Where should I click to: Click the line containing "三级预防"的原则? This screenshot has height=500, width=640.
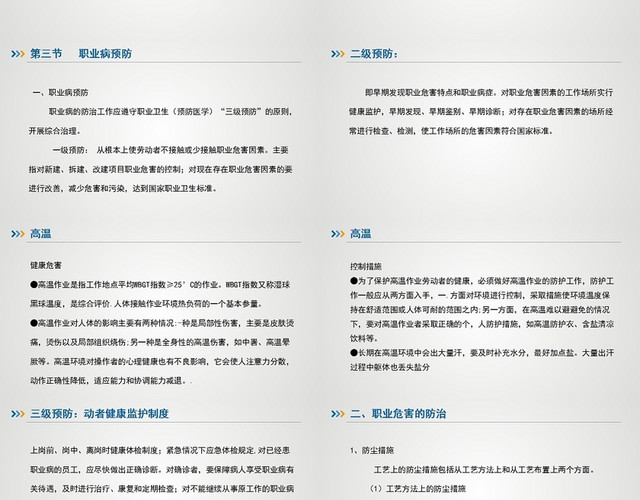coord(171,112)
